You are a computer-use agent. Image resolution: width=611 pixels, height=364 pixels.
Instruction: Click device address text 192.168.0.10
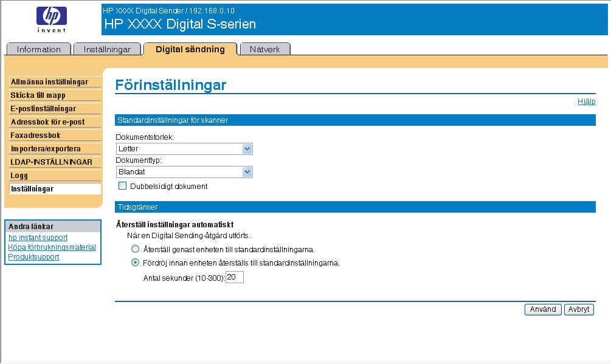click(x=212, y=11)
